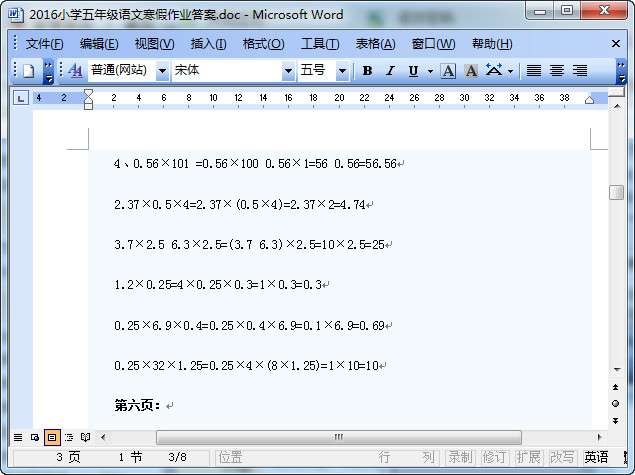Toggle Bold formatting

click(367, 71)
